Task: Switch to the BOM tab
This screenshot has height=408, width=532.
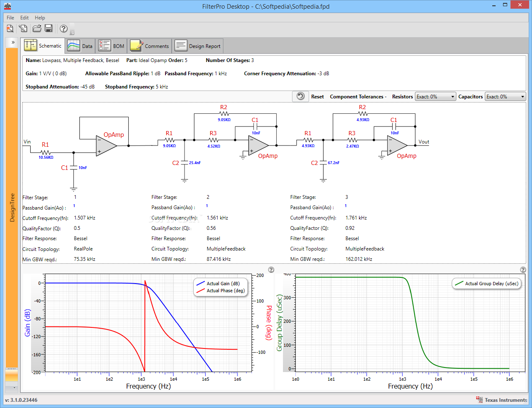Action: tap(111, 46)
